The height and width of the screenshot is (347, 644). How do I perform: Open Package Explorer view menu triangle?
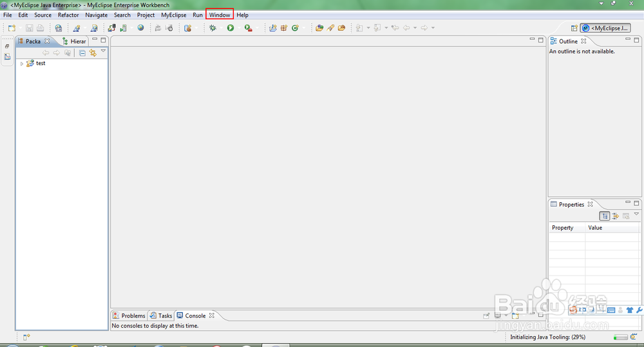tap(103, 51)
